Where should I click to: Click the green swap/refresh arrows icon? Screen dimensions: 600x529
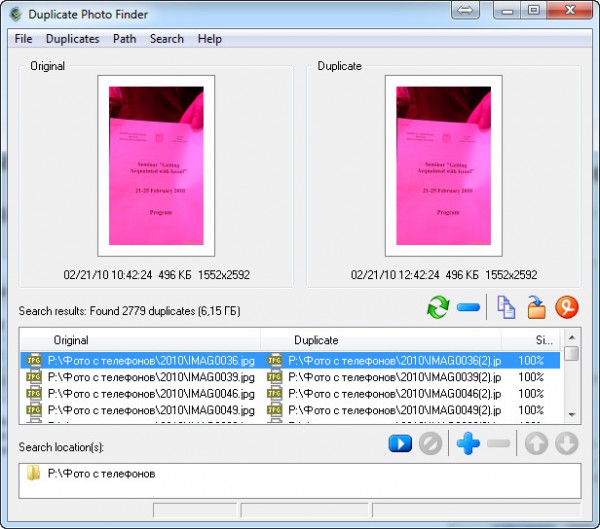click(438, 308)
